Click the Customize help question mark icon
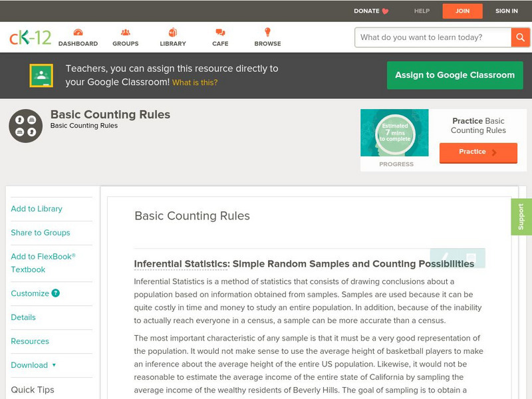The width and height of the screenshot is (532, 399). [x=56, y=293]
